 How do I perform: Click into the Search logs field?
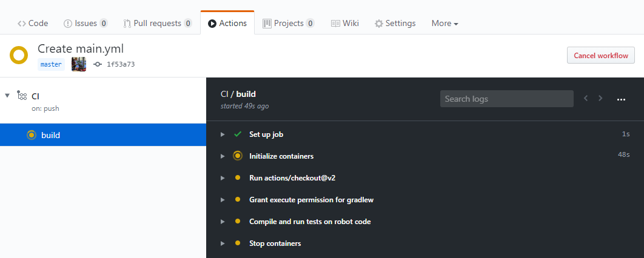(506, 99)
